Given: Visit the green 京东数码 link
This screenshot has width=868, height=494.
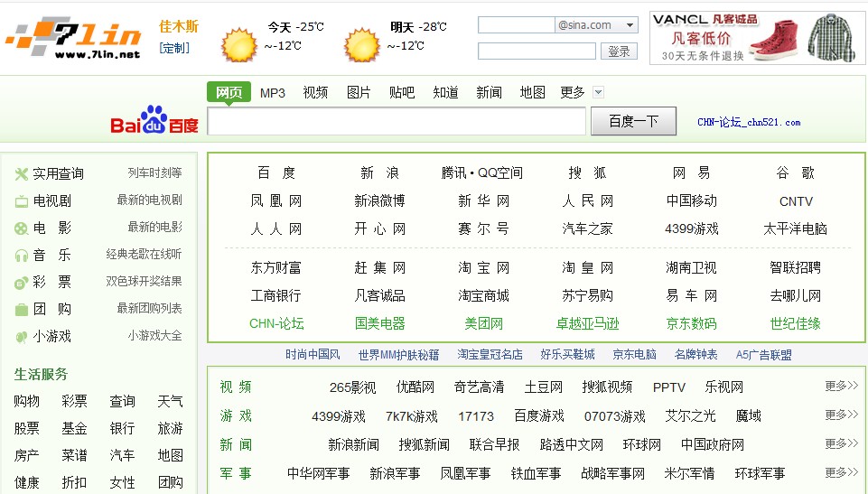Looking at the screenshot, I should tap(691, 323).
